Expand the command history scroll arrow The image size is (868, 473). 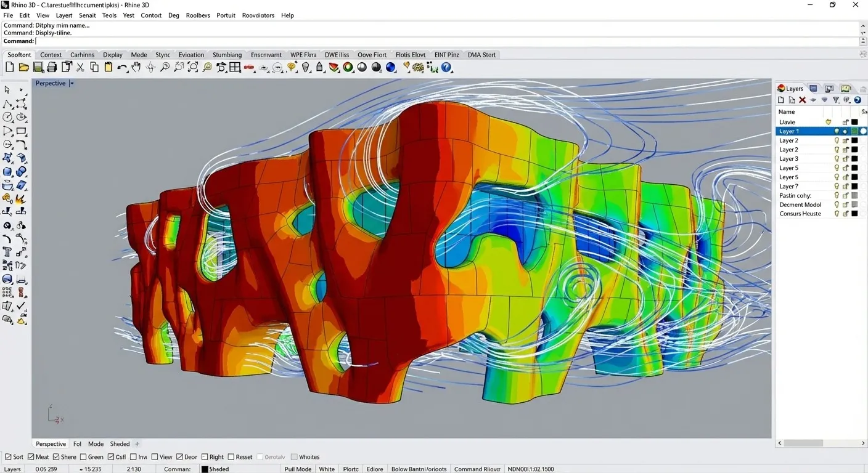[x=862, y=41]
